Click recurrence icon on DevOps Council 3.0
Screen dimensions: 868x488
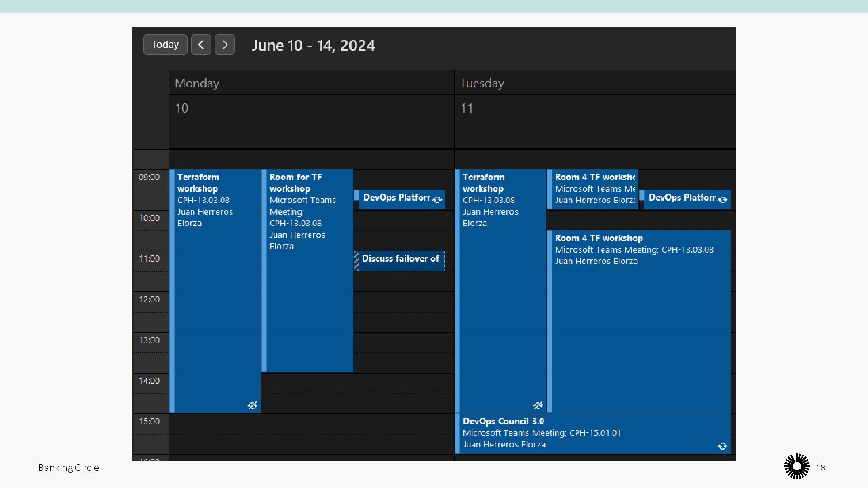point(722,446)
